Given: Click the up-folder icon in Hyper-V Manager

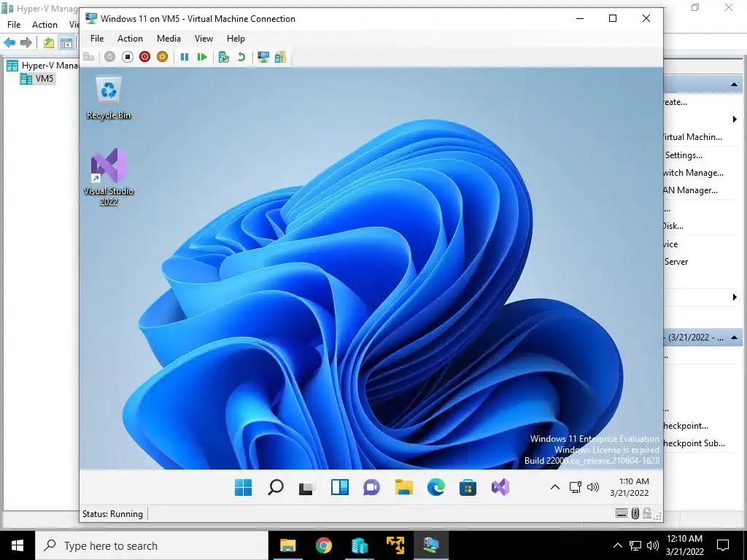Looking at the screenshot, I should (x=49, y=43).
